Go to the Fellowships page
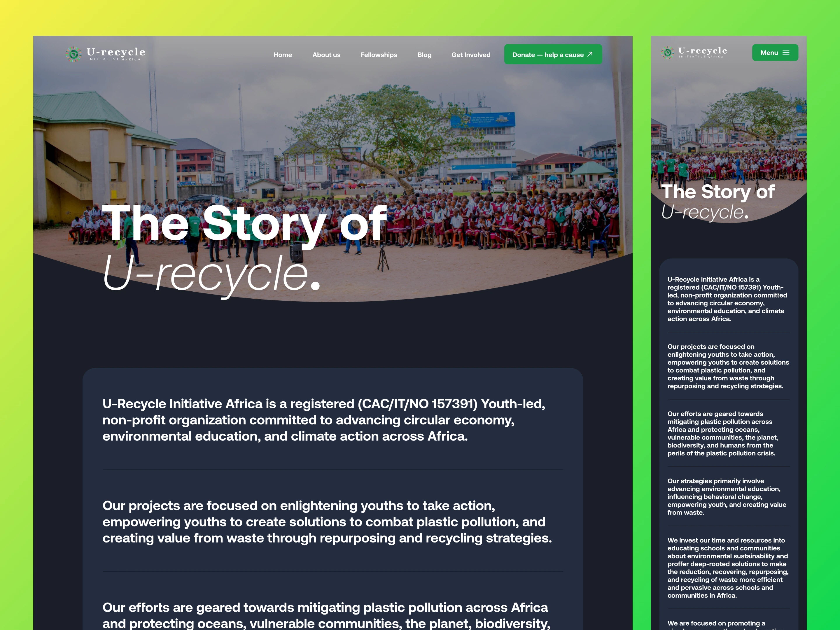Screen dimensions: 840x630 (x=379, y=55)
